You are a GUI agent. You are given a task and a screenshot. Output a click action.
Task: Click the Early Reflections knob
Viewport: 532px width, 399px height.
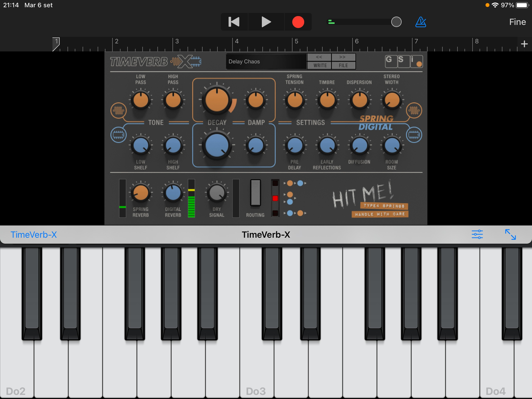327,145
